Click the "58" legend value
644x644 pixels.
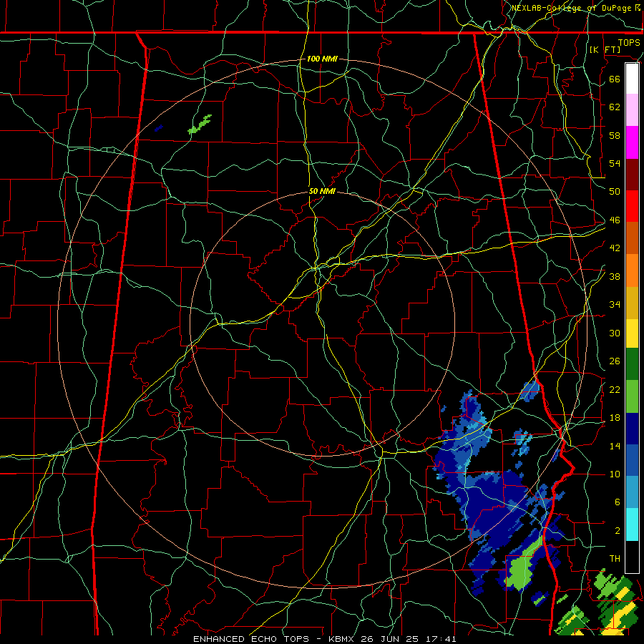[x=615, y=135]
